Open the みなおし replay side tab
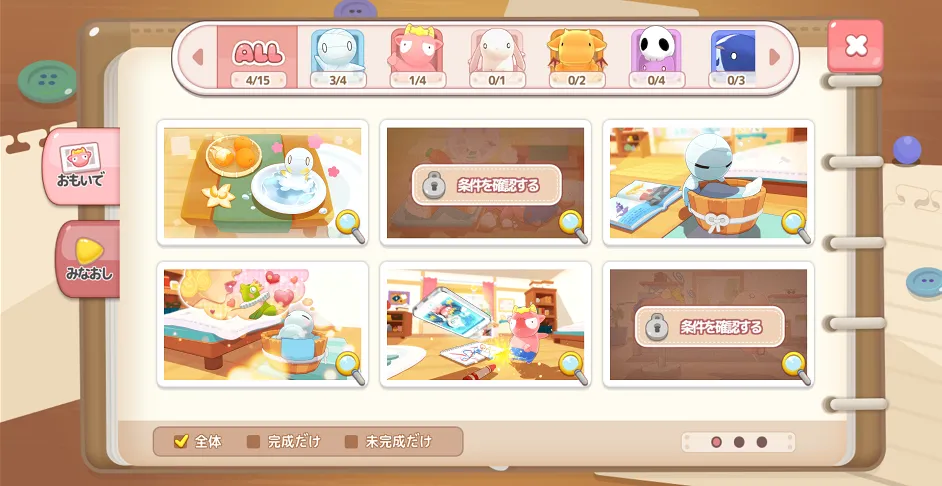 (88, 259)
